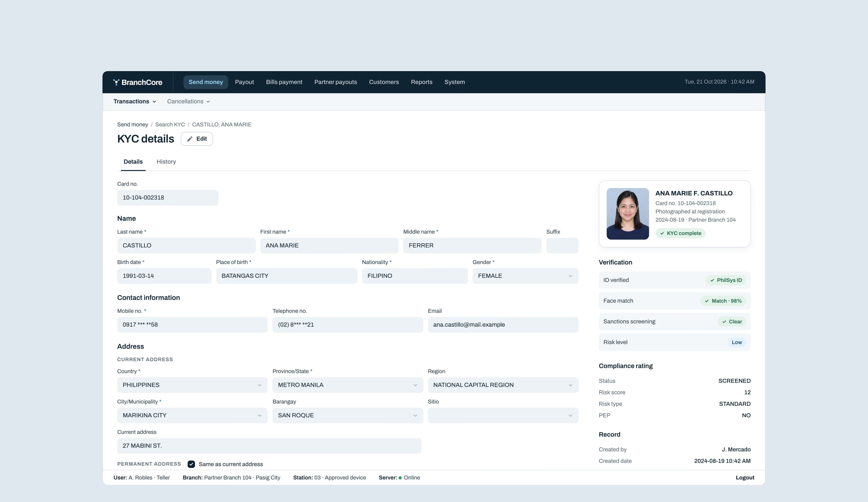Open the Province/State dropdown METRO MANILA
Image resolution: width=868 pixels, height=502 pixels.
pos(348,385)
